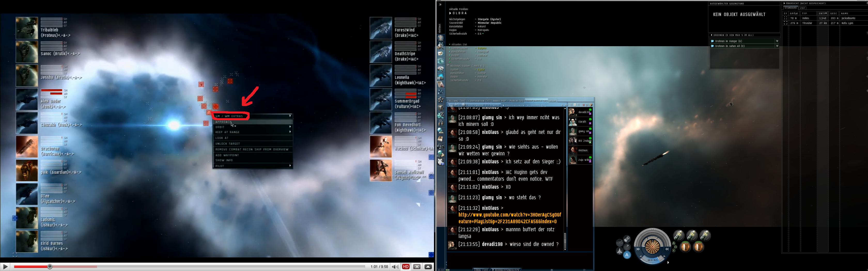Open the GM / WM Extras submenu
The image size is (868, 271).
pos(252,116)
